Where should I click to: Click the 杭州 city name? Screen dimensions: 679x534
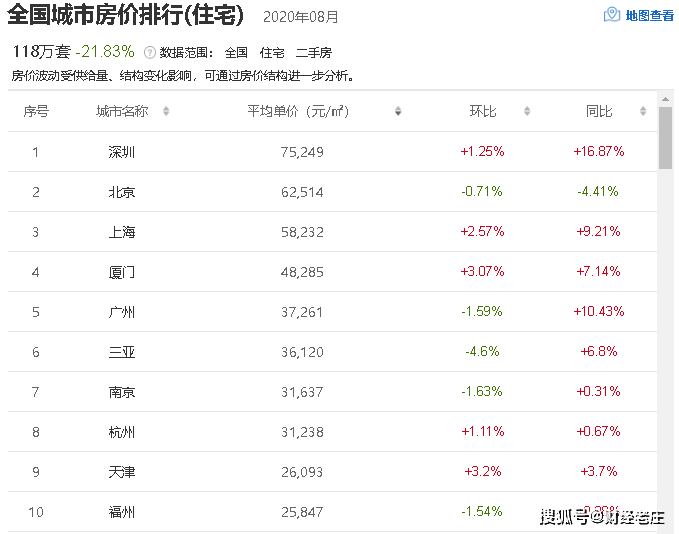pos(122,432)
